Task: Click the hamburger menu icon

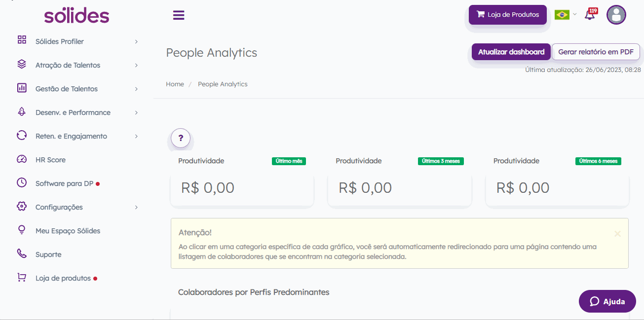Action: pyautogui.click(x=179, y=15)
